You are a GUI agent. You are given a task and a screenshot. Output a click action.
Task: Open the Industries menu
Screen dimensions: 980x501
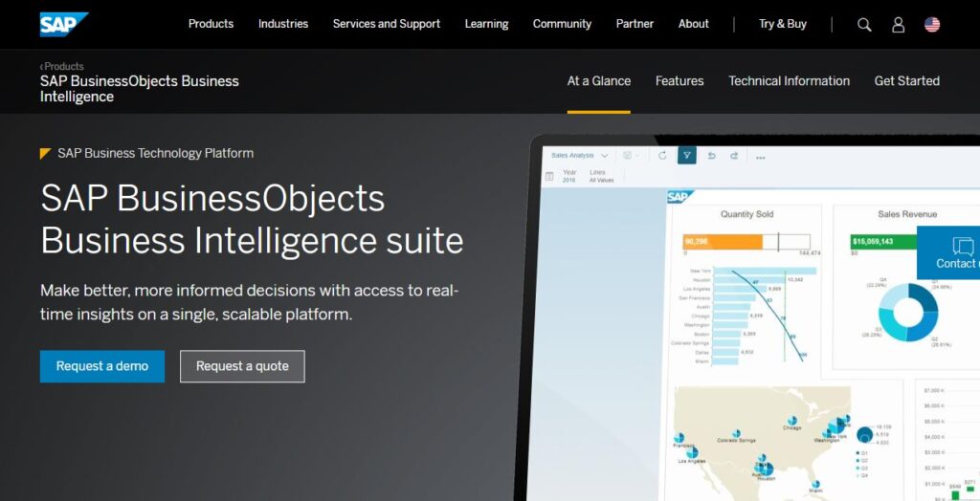(283, 24)
